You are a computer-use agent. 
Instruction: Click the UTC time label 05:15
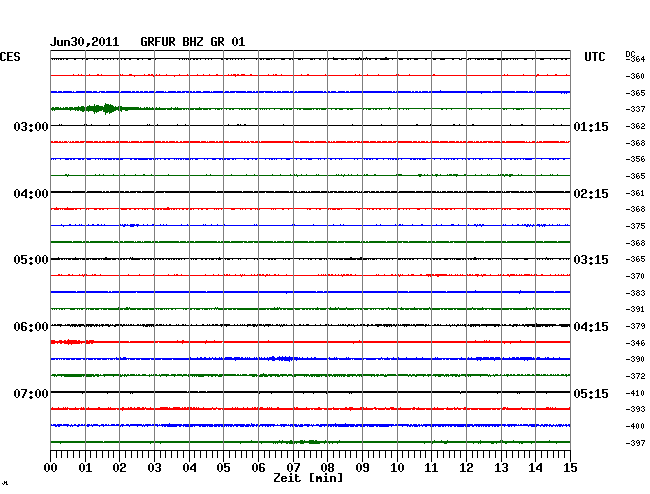(x=591, y=393)
